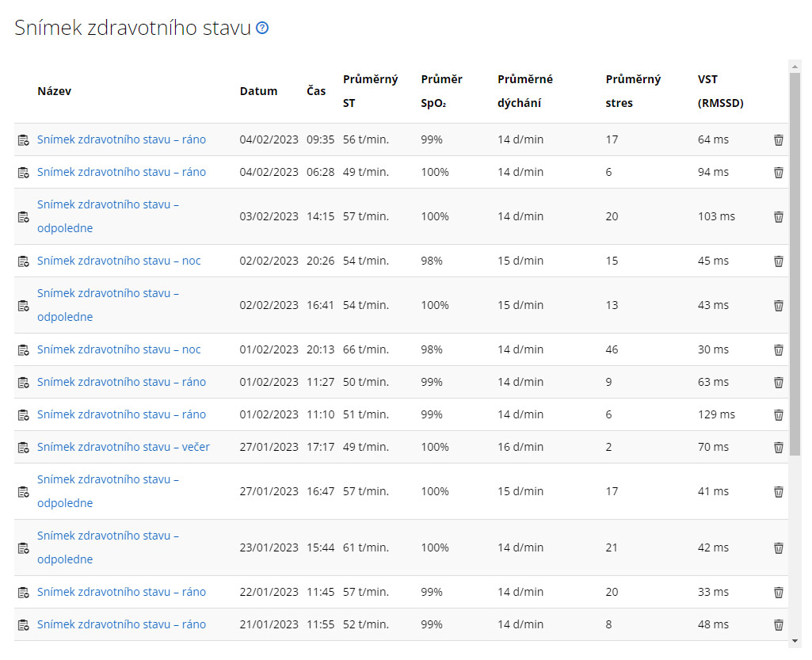The height and width of the screenshot is (660, 812).
Task: Click the help icon beside the page title
Action: (262, 28)
